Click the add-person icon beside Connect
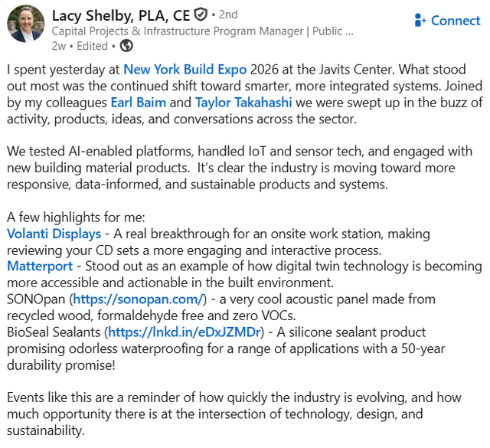The height and width of the screenshot is (448, 490). point(420,21)
